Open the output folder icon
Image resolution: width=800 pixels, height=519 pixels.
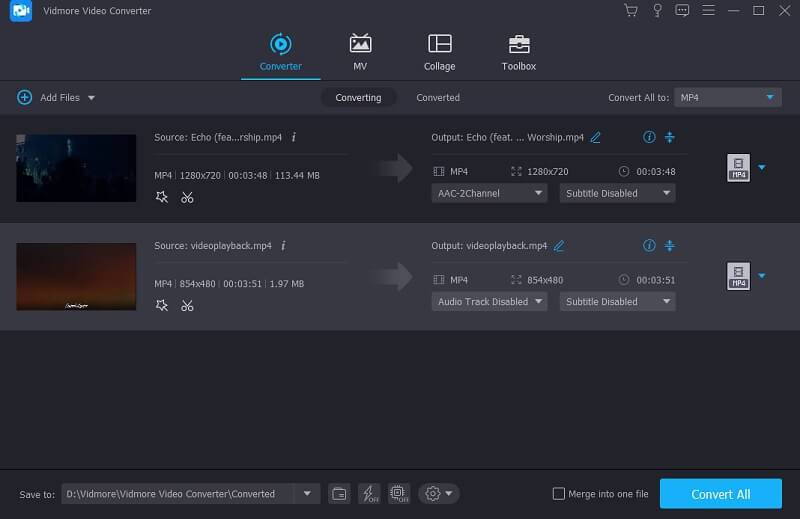click(x=339, y=493)
